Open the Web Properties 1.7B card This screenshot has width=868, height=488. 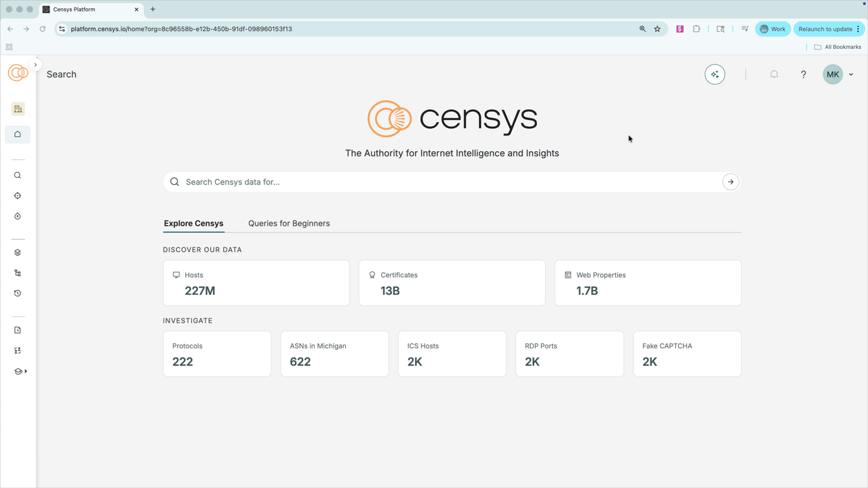tap(648, 283)
